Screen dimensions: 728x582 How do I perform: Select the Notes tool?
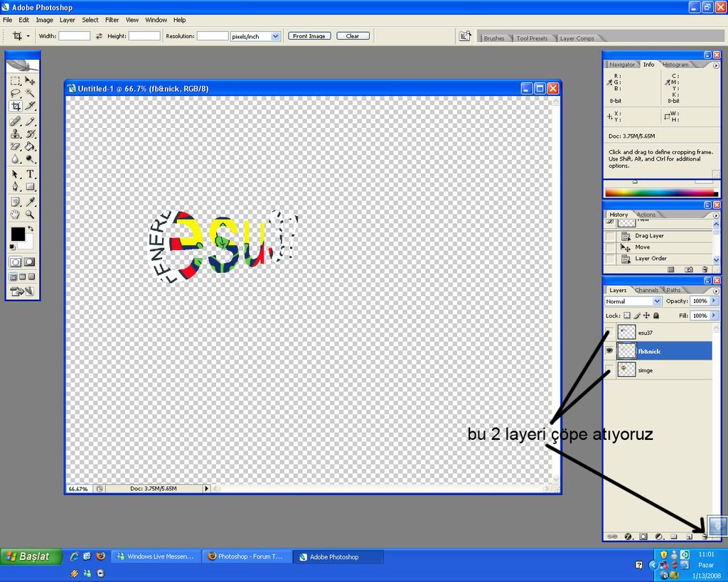[x=16, y=202]
